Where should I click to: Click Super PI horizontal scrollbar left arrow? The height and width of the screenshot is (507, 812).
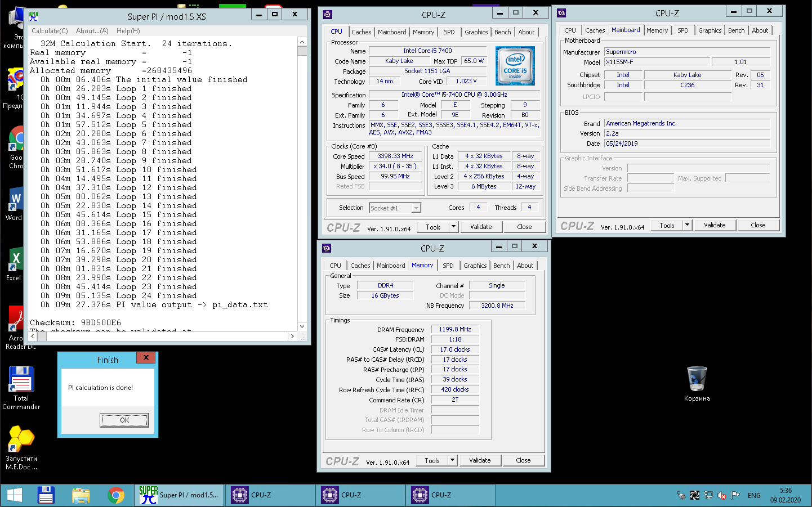click(x=33, y=336)
